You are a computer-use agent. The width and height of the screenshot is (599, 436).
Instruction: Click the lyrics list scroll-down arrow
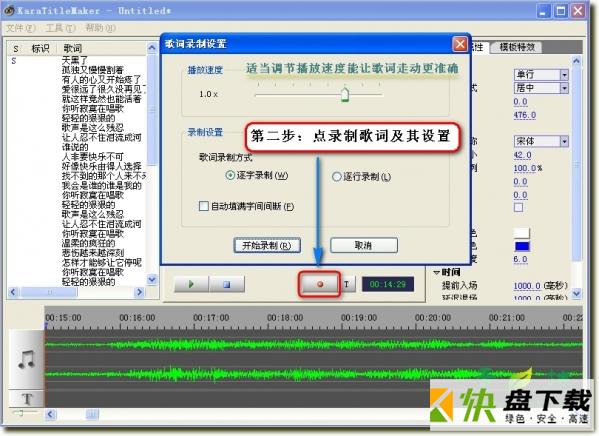[x=152, y=279]
